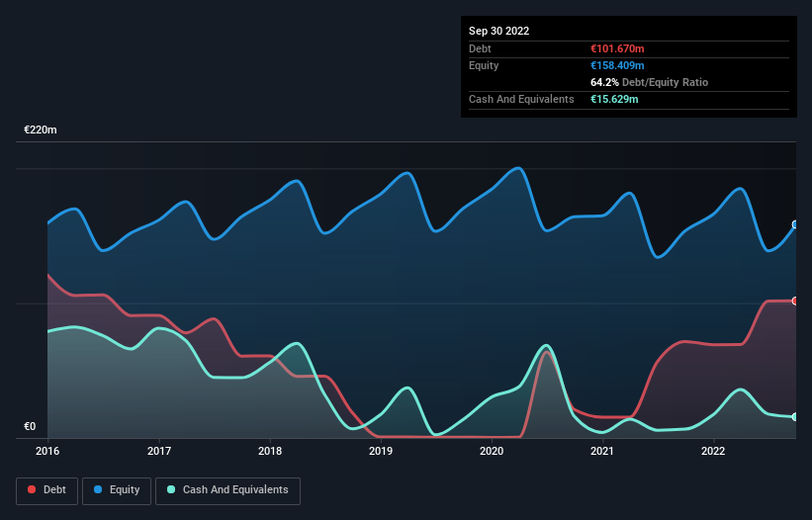The image size is (812, 520).
Task: Click the 2018 x-axis label
Action: pyautogui.click(x=270, y=451)
